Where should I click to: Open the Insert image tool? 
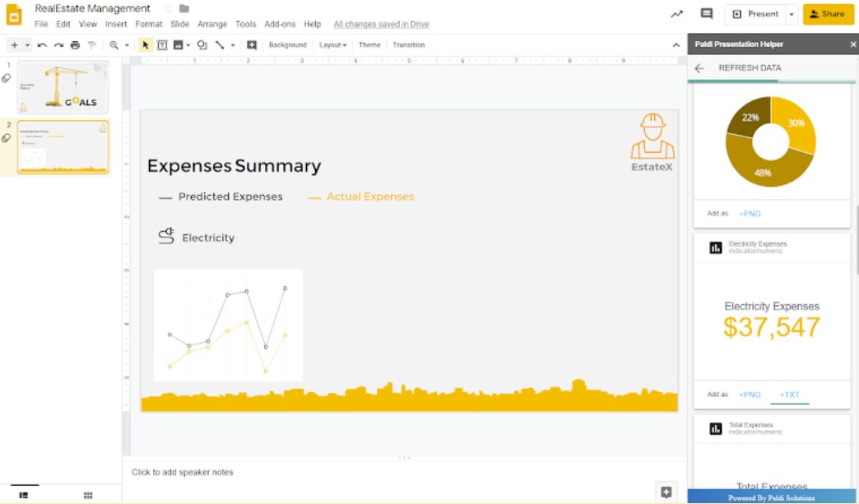[179, 44]
